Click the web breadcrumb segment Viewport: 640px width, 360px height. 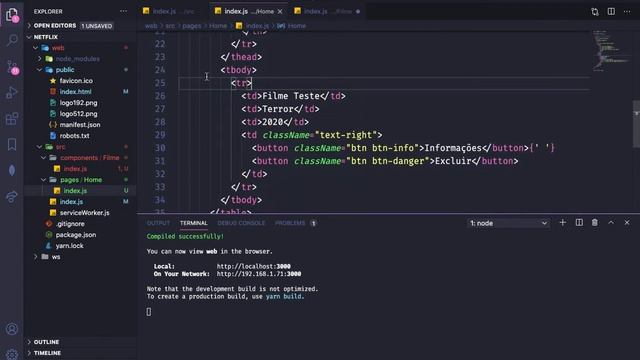click(x=151, y=26)
